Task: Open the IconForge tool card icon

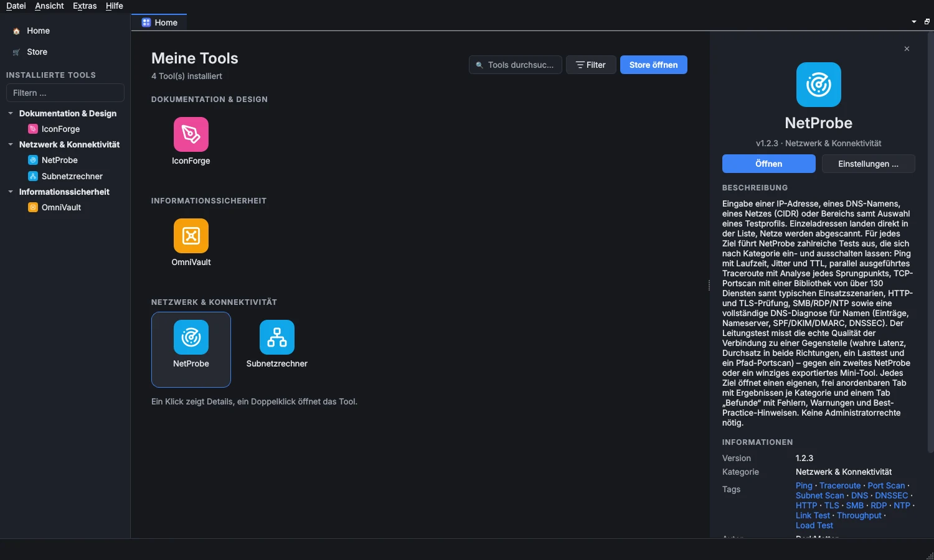Action: (191, 134)
